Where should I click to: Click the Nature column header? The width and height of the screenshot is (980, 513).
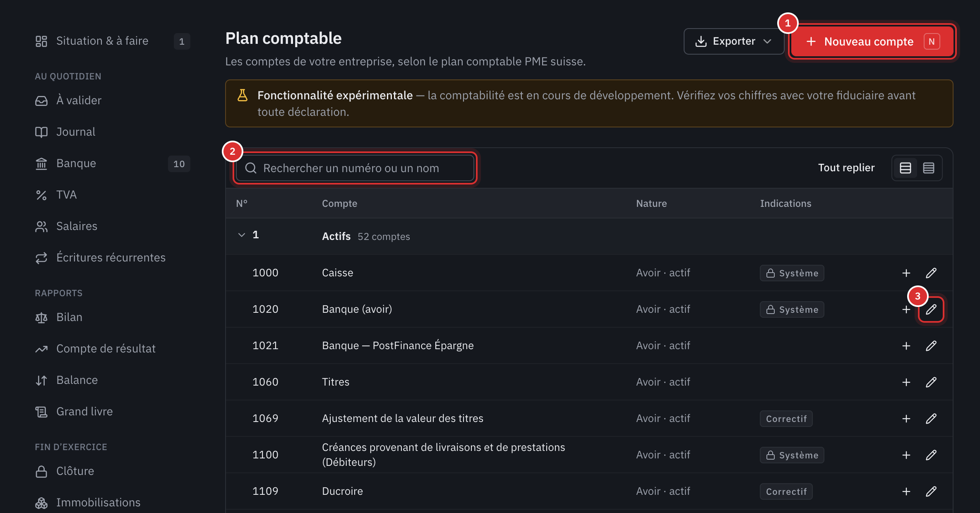pyautogui.click(x=651, y=203)
